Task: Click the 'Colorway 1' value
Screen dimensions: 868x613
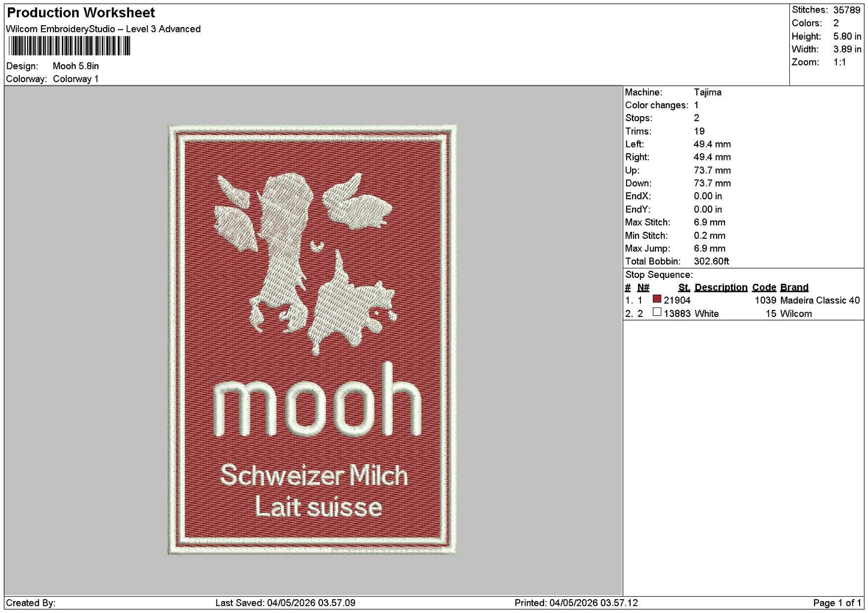Action: click(x=76, y=79)
